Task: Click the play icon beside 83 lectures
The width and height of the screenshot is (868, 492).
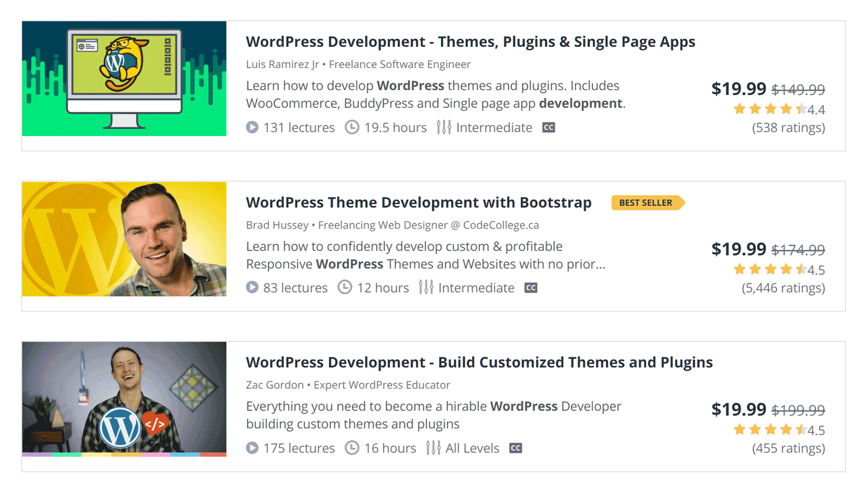Action: pos(252,287)
